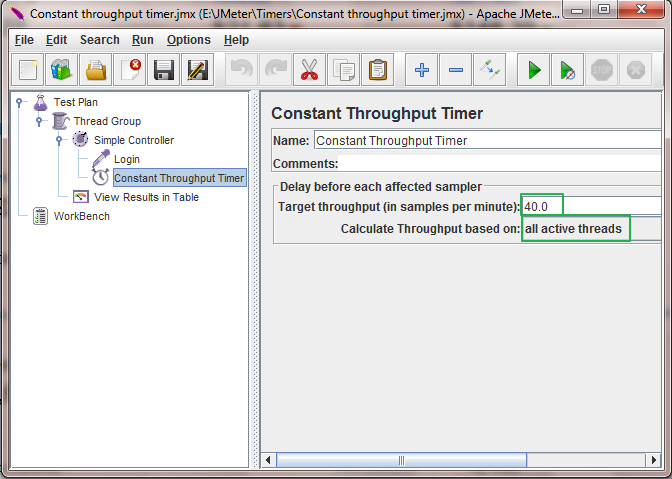This screenshot has width=672, height=479.
Task: Select Test Plan in the tree
Action: pos(75,102)
